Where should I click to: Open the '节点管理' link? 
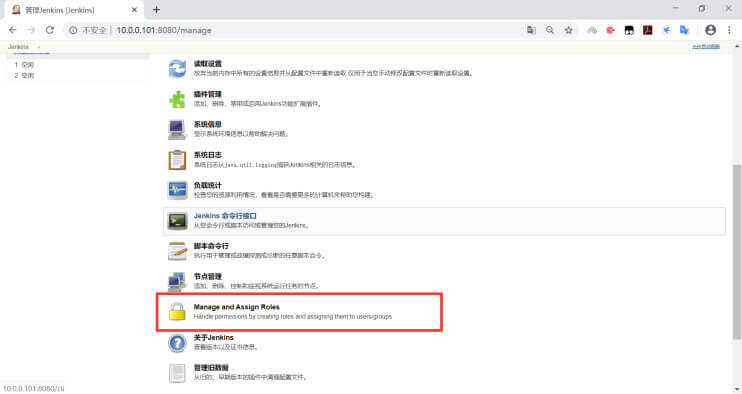pyautogui.click(x=207, y=276)
